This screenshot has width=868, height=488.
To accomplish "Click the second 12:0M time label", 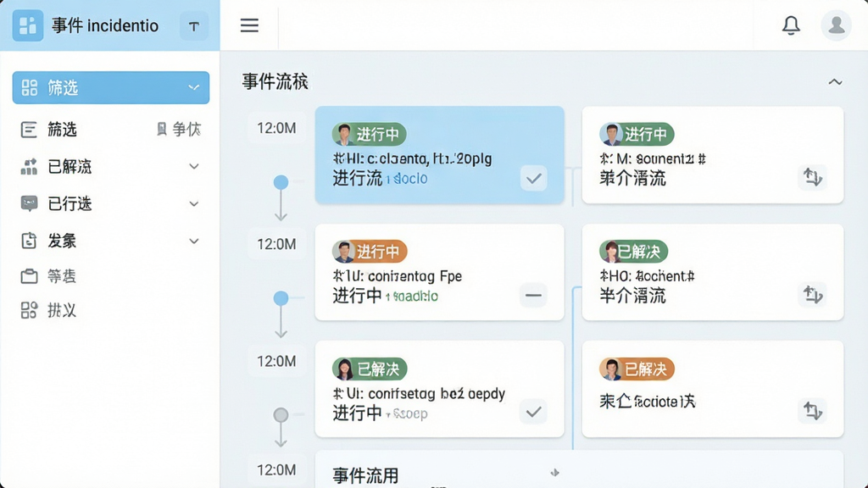I will [x=277, y=244].
